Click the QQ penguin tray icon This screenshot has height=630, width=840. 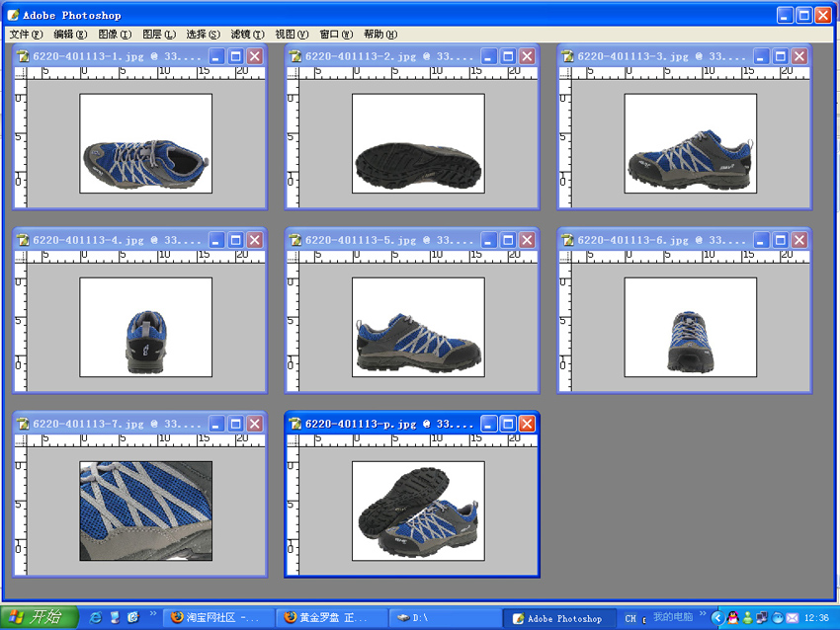coord(733,618)
